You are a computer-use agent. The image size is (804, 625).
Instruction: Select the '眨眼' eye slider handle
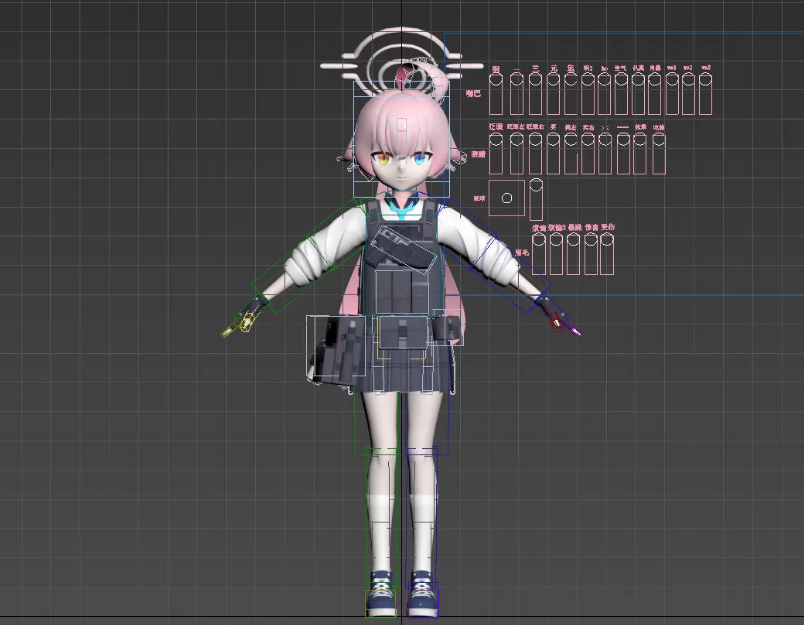495,139
